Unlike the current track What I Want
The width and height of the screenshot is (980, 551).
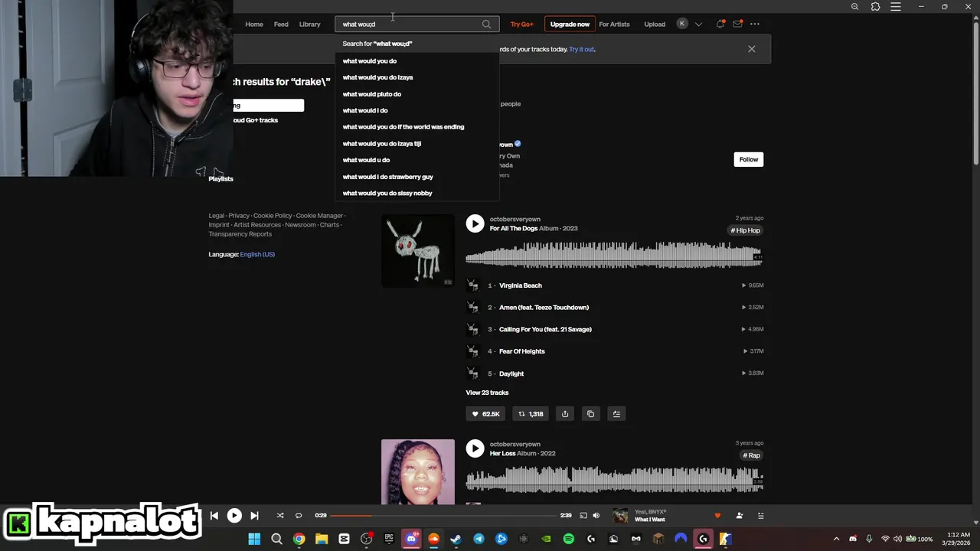[717, 516]
